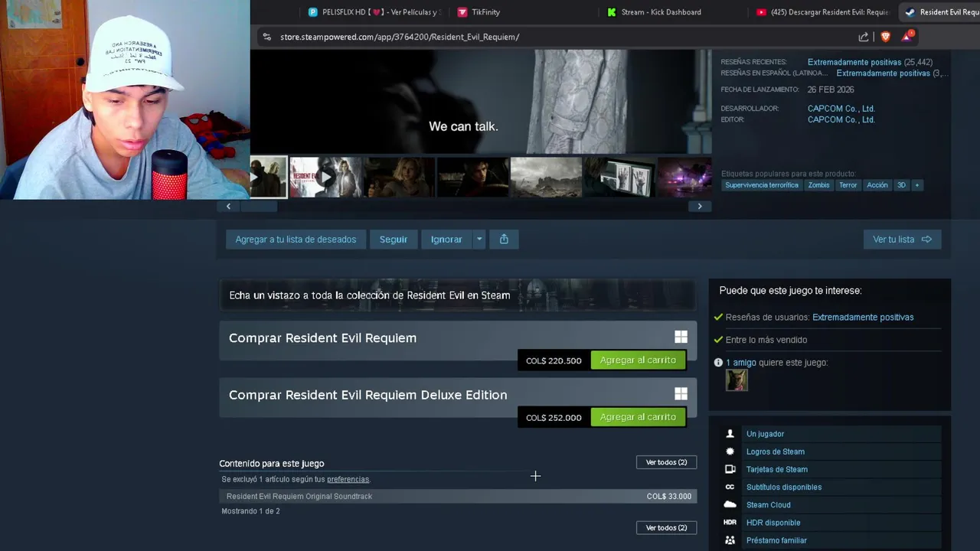Open the friend avatar who wants this game
This screenshot has width=980, height=551.
pyautogui.click(x=737, y=380)
